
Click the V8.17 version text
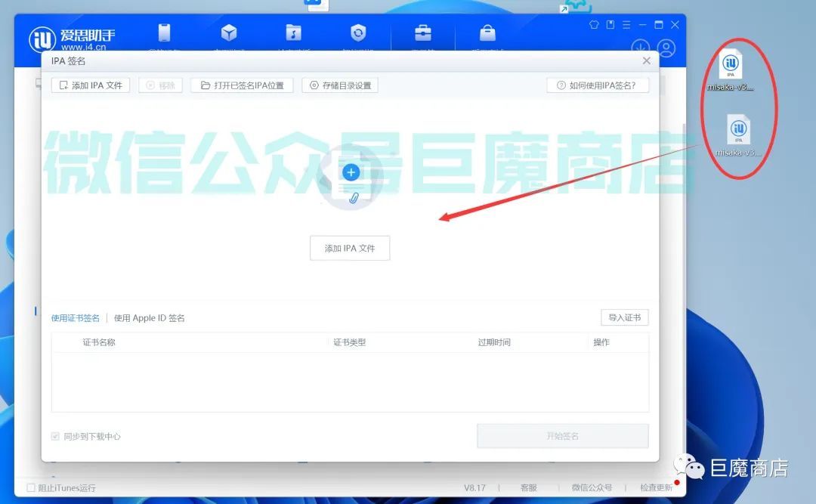tap(474, 487)
